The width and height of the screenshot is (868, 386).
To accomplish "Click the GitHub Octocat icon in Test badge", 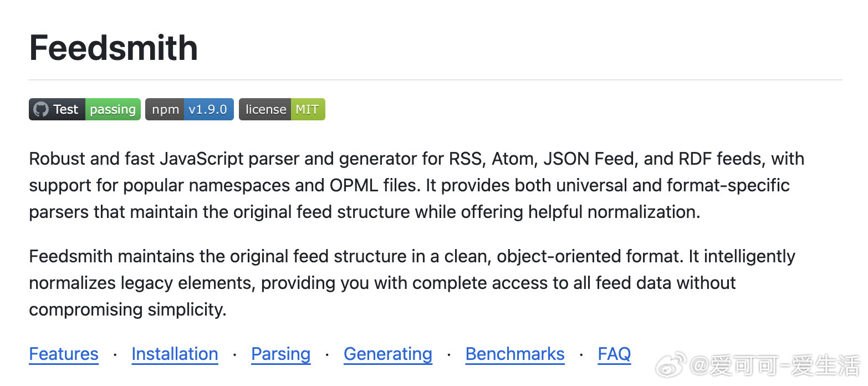I will pyautogui.click(x=41, y=109).
